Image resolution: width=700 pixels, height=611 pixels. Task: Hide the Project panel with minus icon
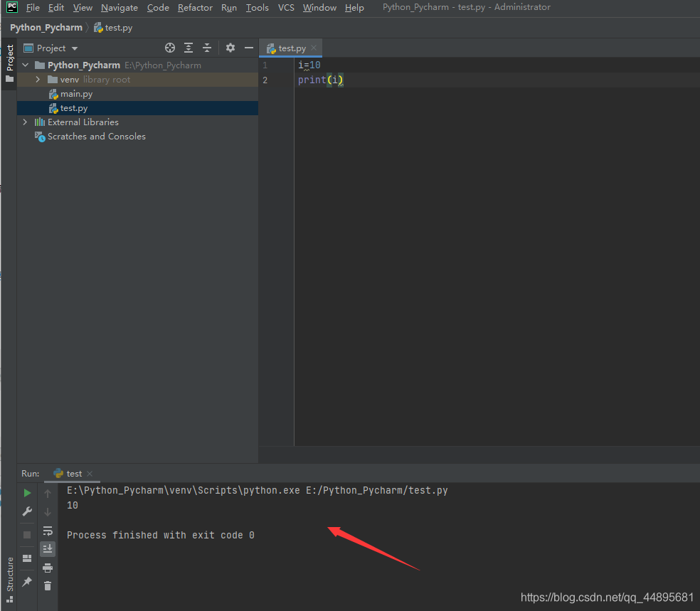[x=249, y=48]
